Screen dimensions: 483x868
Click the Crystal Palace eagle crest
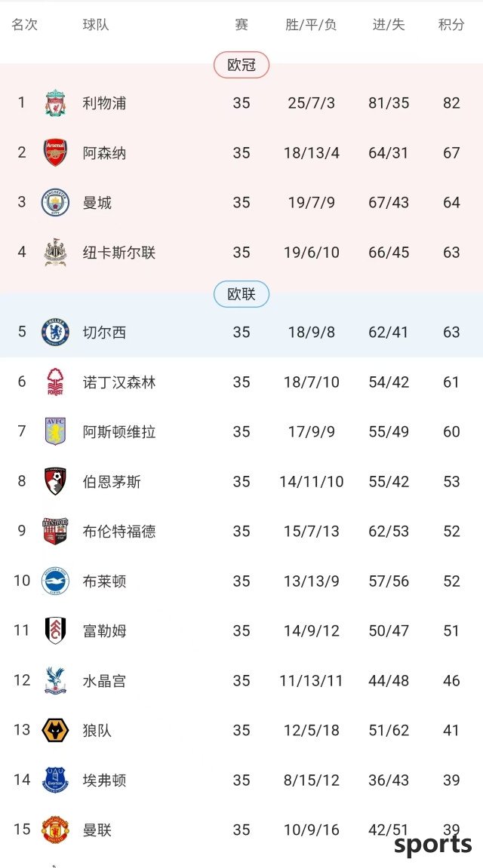point(55,681)
